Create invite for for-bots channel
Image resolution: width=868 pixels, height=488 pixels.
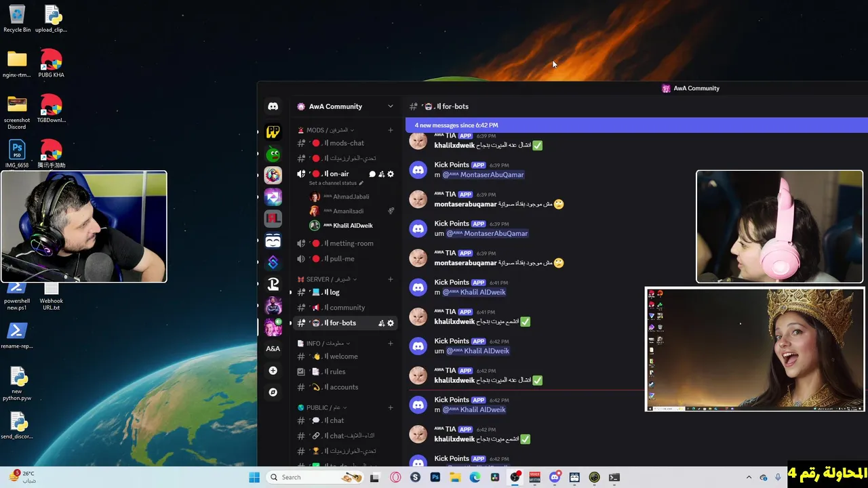[x=381, y=323]
